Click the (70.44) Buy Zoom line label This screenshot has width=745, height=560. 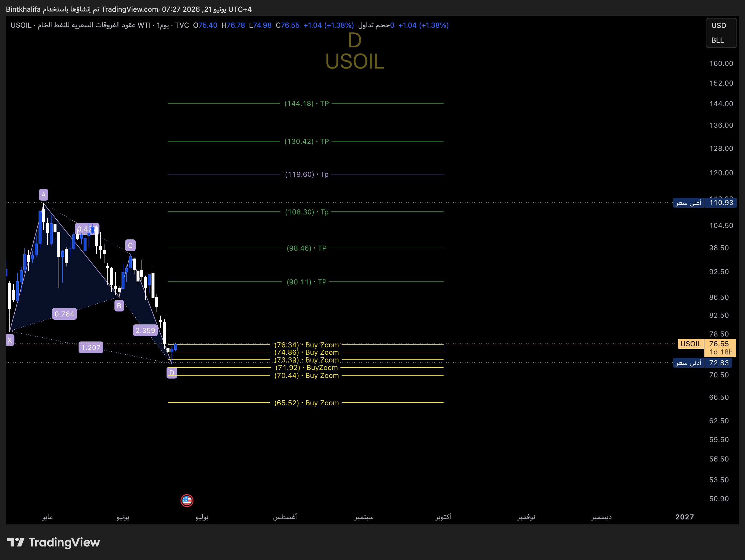(307, 376)
